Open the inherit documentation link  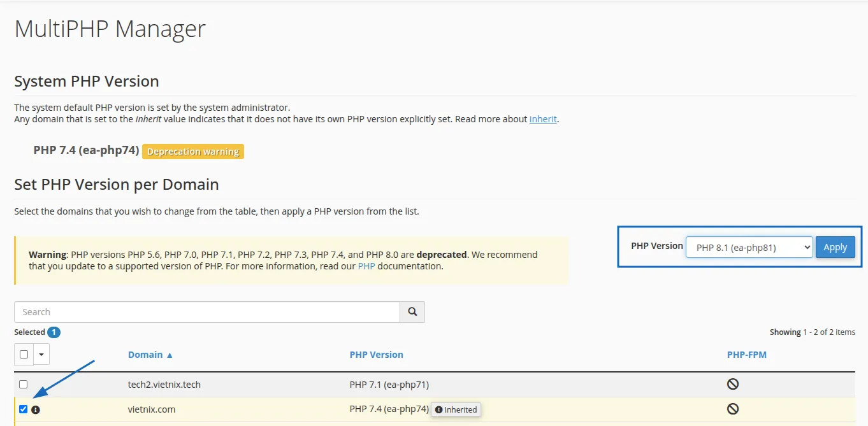[543, 119]
